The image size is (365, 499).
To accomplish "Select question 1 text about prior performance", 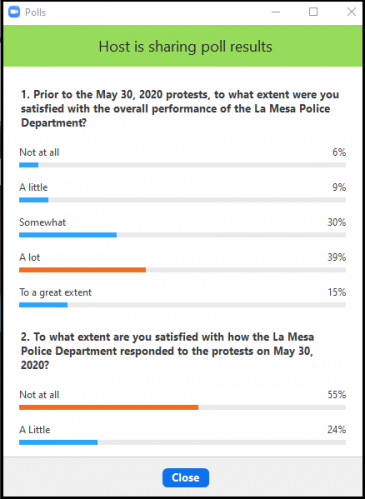I will click(x=180, y=109).
